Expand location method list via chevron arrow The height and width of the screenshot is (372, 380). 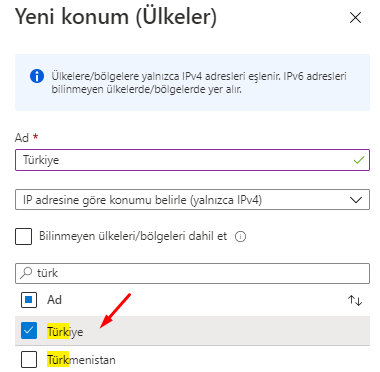(356, 200)
